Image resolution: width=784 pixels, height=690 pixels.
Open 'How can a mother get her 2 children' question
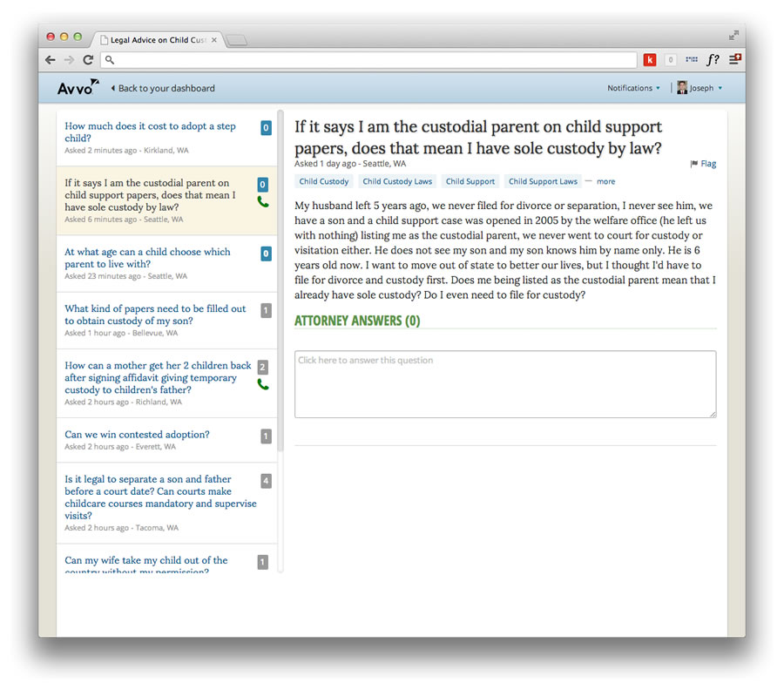158,377
